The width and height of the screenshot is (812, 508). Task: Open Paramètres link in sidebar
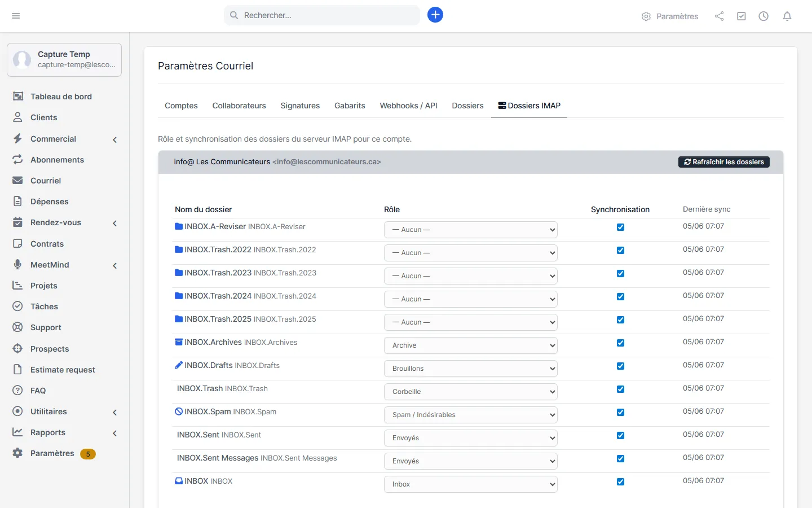[x=52, y=453]
